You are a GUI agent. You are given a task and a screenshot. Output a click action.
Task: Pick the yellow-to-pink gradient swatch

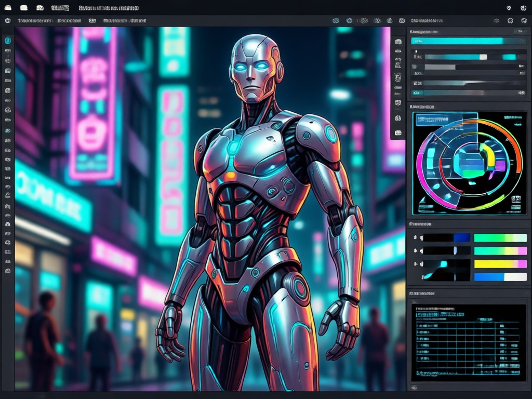500,263
